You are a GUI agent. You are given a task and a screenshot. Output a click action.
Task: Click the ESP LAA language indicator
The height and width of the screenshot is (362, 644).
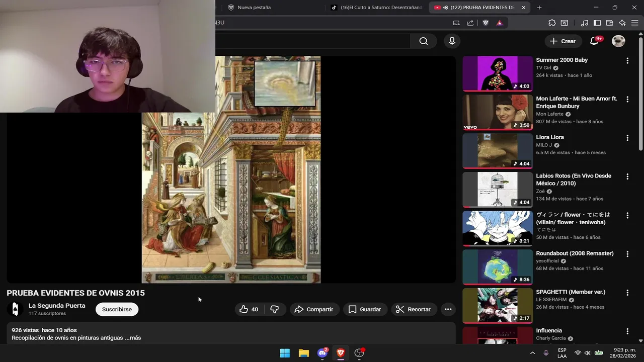[x=562, y=353]
